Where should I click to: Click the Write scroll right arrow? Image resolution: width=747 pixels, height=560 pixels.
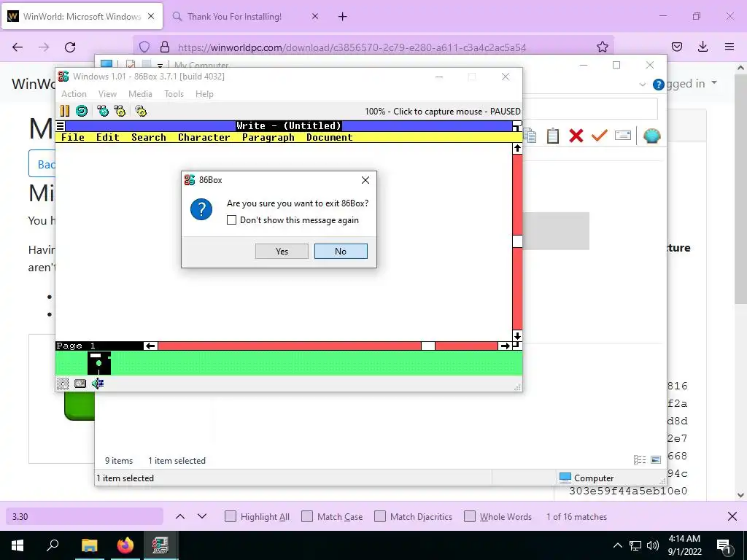tap(505, 346)
